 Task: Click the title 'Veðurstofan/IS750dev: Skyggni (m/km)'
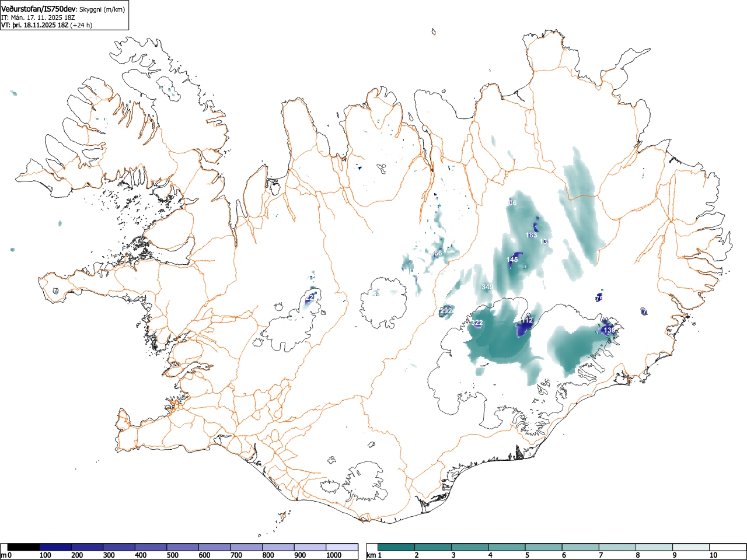(63, 9)
